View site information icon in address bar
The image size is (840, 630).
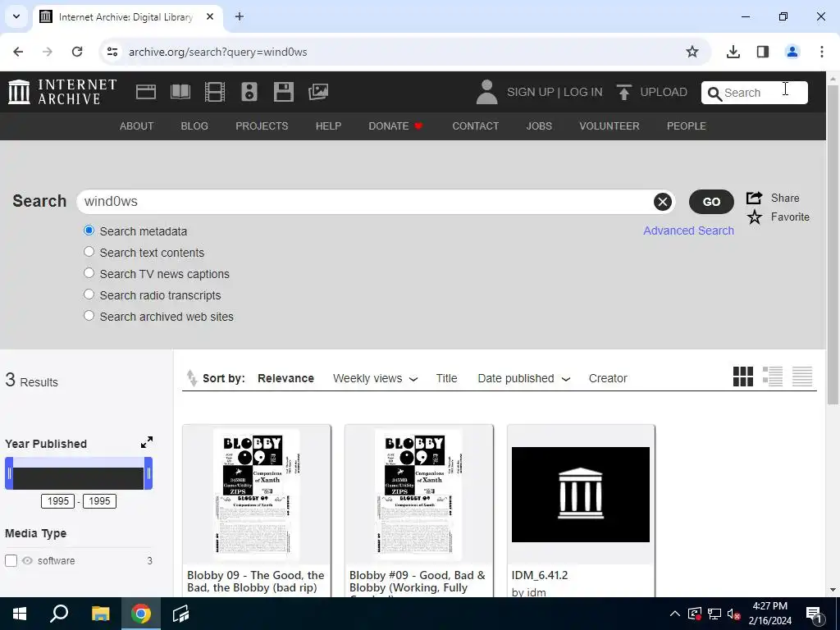[x=112, y=52]
